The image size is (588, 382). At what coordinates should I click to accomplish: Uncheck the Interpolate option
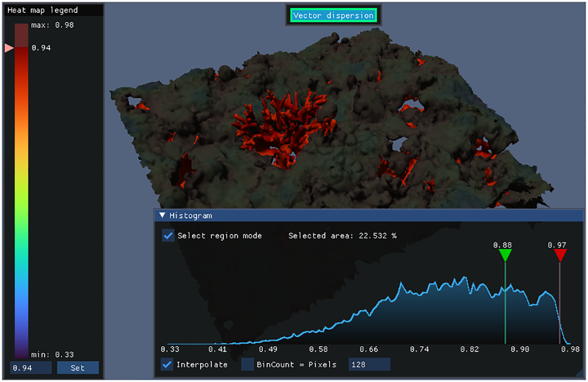[167, 365]
